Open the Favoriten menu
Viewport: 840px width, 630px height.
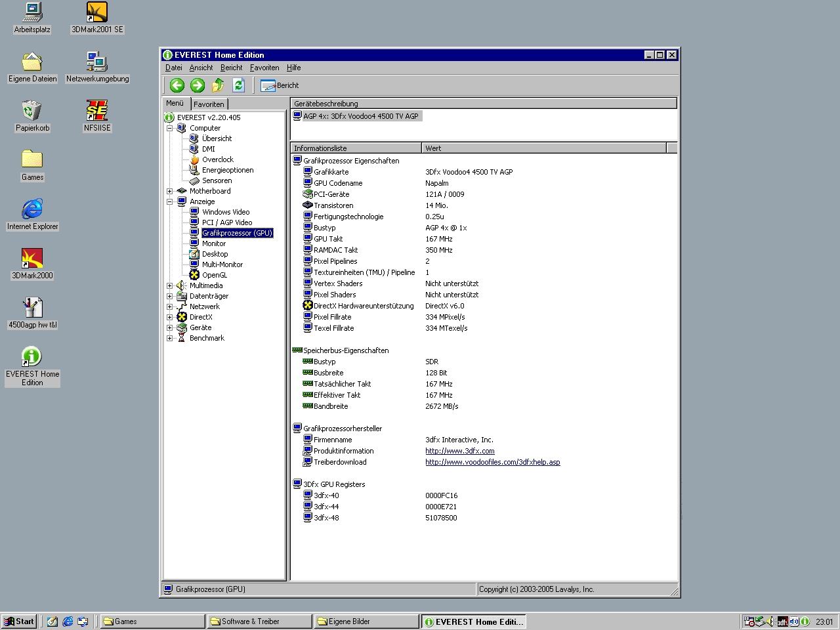pos(264,68)
